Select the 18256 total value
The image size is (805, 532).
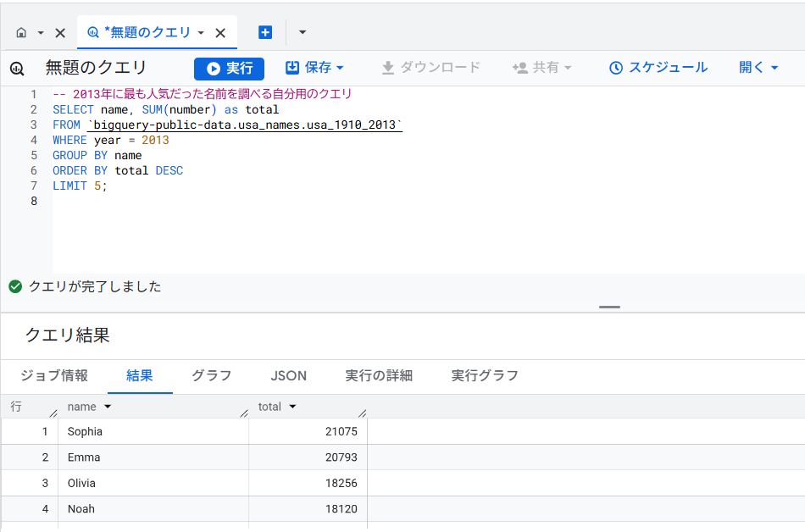tap(341, 483)
